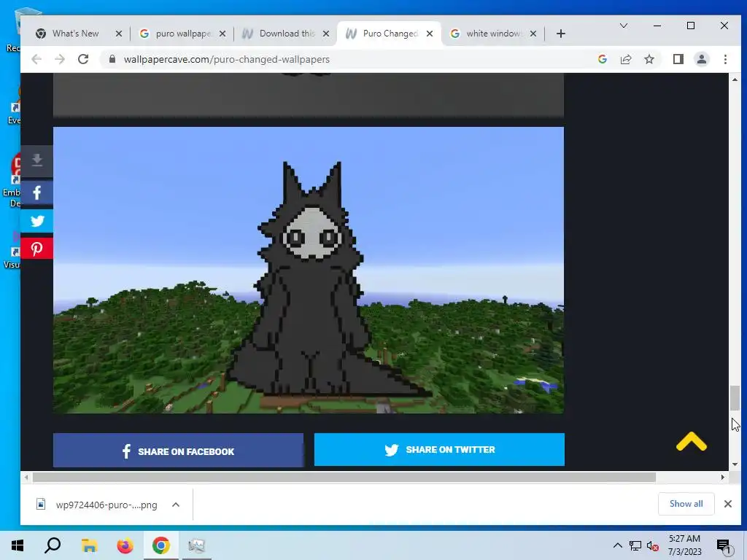Click the Google icon in the address bar
This screenshot has width=747, height=560.
coord(602,59)
